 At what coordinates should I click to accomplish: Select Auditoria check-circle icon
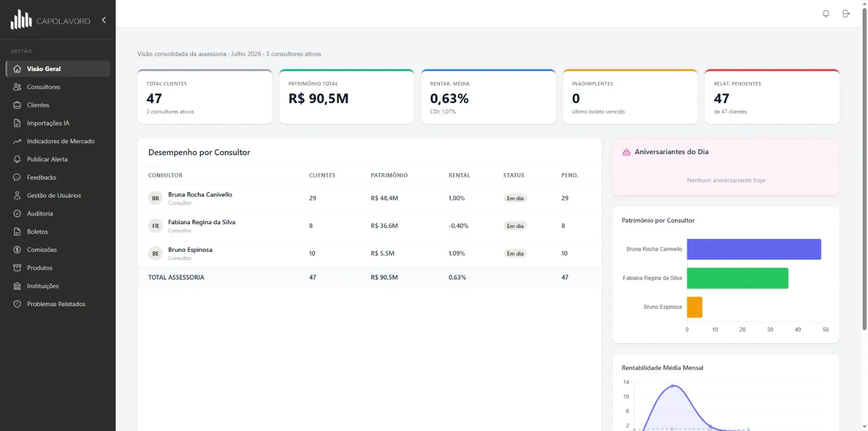[17, 213]
